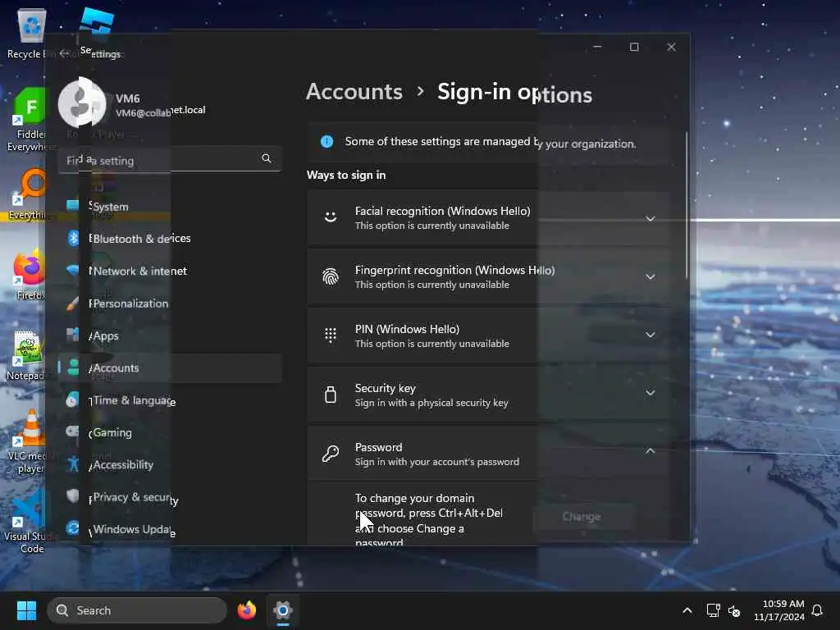Image resolution: width=840 pixels, height=630 pixels.
Task: Select the Everything desktop shortcut
Action: (30, 195)
